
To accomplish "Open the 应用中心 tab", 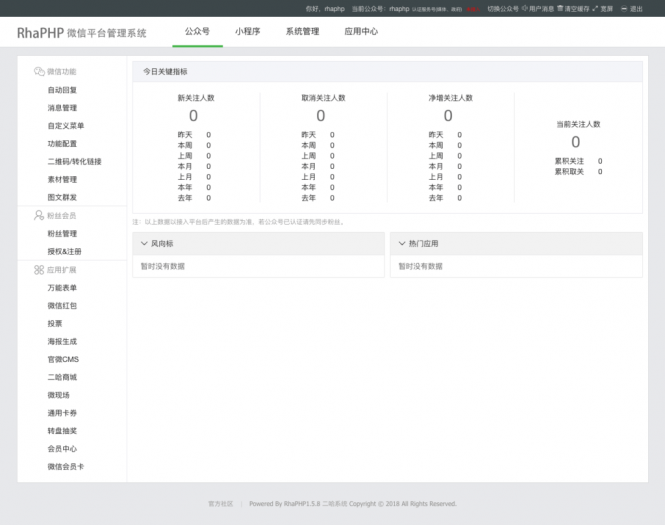I will pos(361,31).
